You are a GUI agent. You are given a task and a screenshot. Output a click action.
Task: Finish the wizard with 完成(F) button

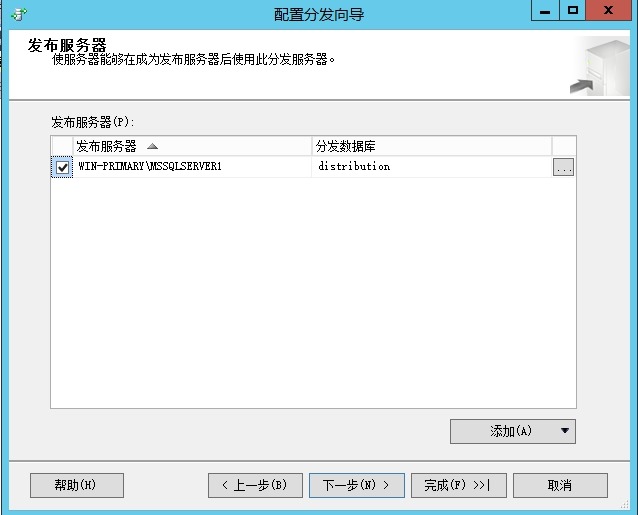pos(460,485)
